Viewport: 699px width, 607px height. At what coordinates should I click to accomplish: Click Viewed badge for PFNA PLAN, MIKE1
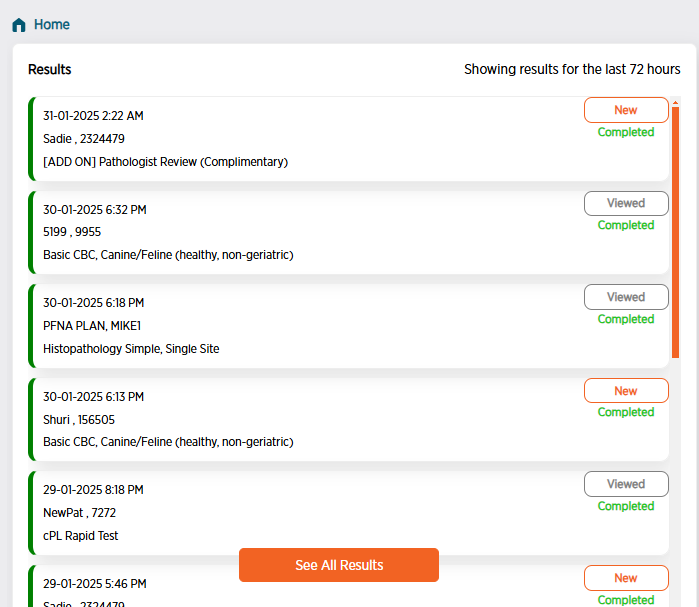(x=626, y=297)
